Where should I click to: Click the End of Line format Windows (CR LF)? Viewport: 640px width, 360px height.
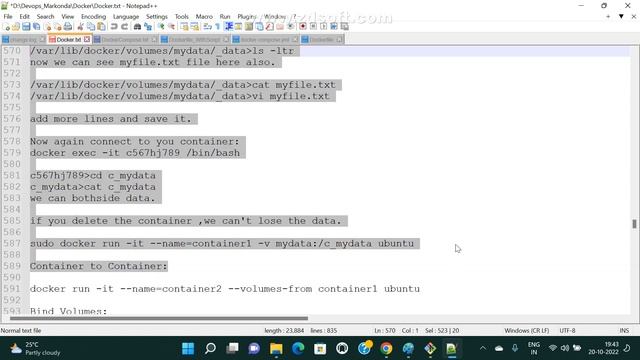pos(527,330)
